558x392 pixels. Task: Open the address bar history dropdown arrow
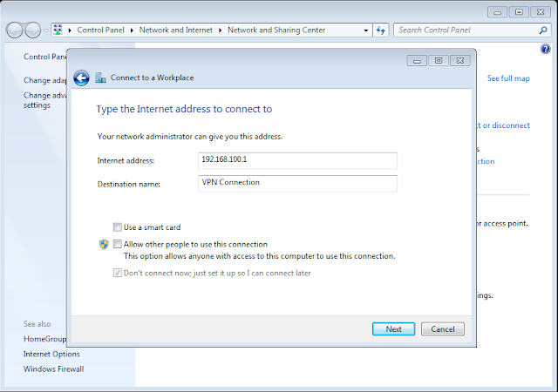pos(366,30)
